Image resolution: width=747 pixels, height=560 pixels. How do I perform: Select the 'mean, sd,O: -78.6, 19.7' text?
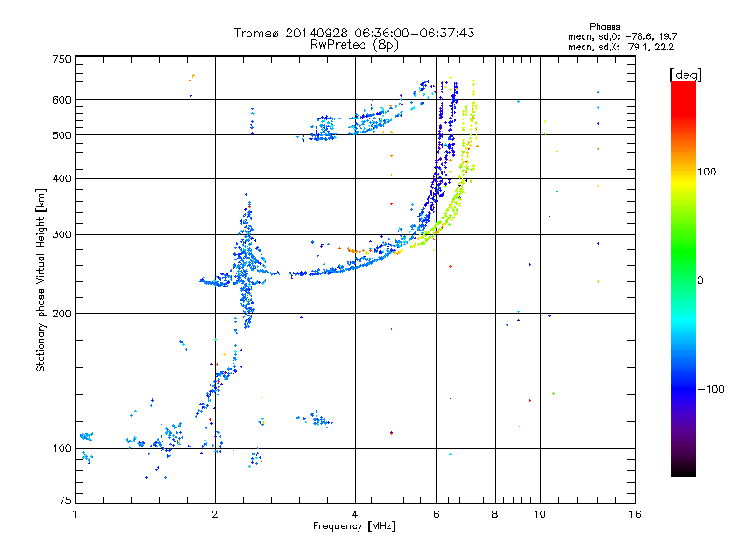click(622, 36)
